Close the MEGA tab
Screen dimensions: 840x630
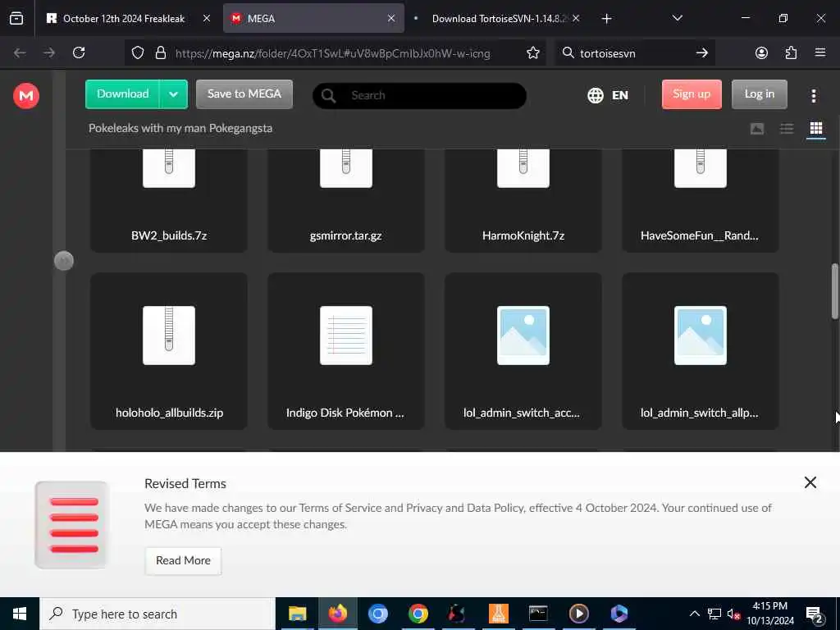(391, 18)
